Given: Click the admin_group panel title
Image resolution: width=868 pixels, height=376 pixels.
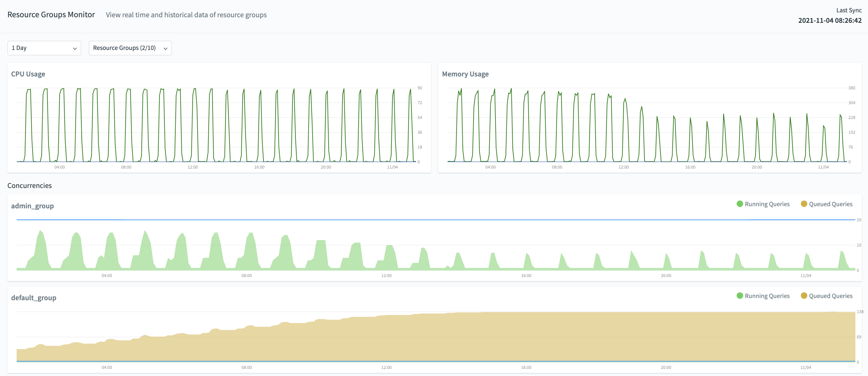Looking at the screenshot, I should (32, 206).
